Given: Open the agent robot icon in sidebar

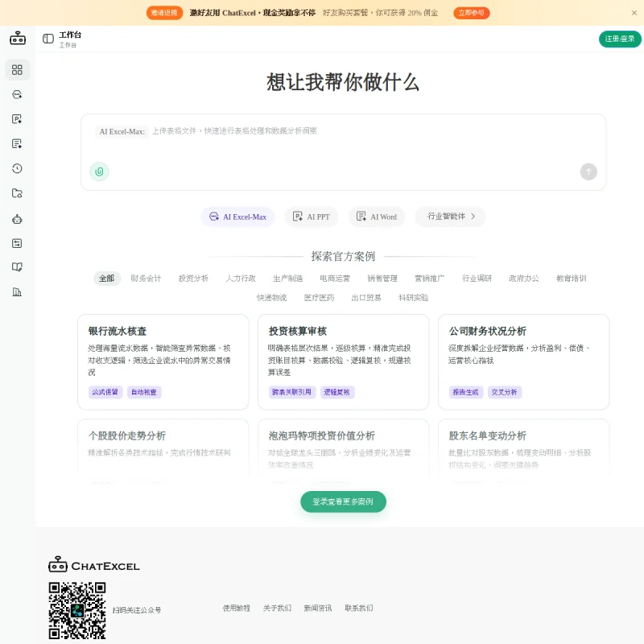Looking at the screenshot, I should coord(17,219).
